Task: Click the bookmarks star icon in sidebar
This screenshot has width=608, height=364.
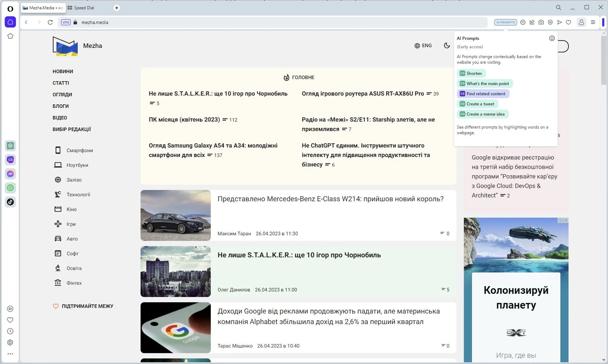Action: pos(10,36)
